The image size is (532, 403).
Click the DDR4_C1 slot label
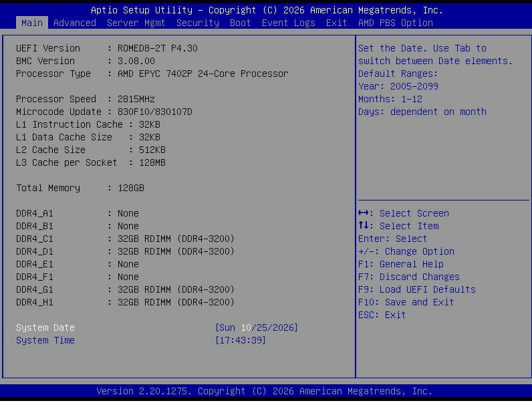(35, 239)
